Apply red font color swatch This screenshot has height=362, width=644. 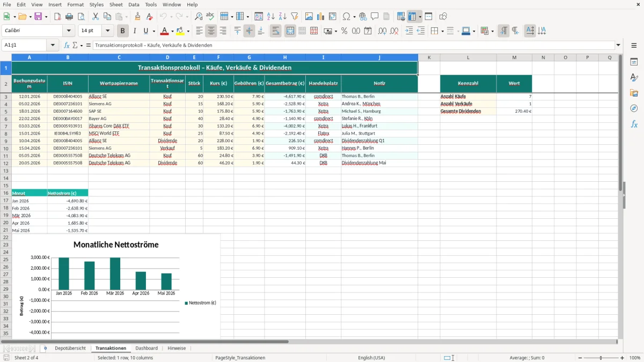point(165,31)
